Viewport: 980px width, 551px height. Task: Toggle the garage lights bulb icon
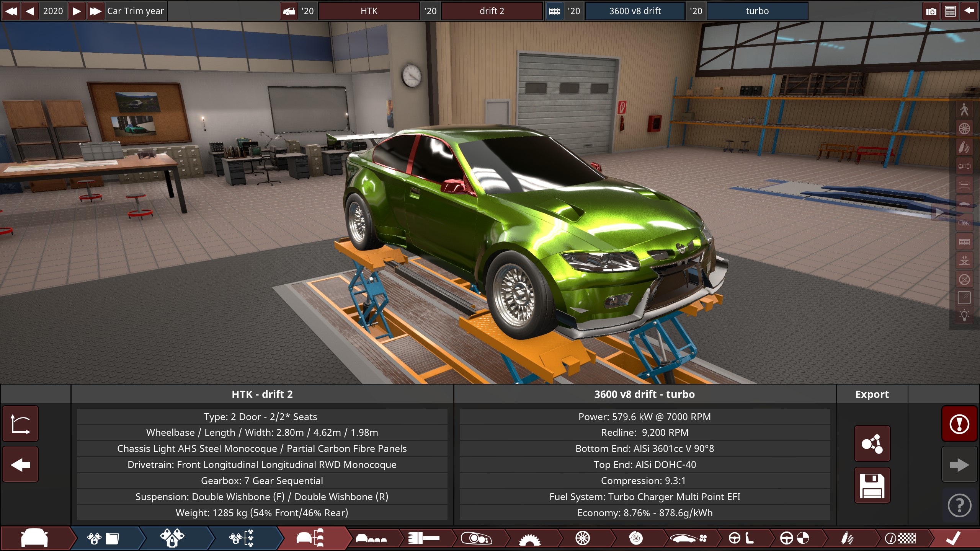click(964, 316)
